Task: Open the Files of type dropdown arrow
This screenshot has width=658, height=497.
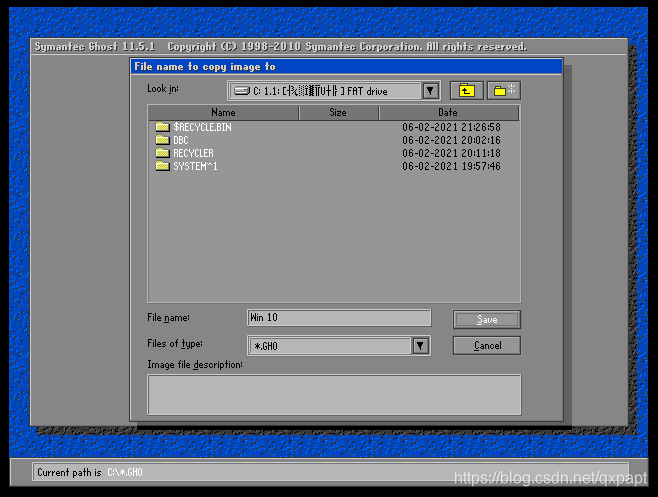Action: click(x=420, y=346)
